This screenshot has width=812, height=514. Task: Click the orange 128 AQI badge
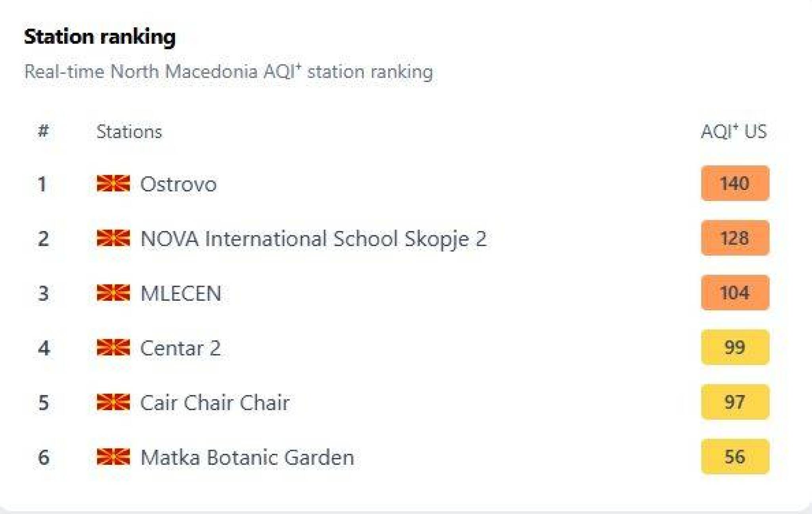[735, 238]
